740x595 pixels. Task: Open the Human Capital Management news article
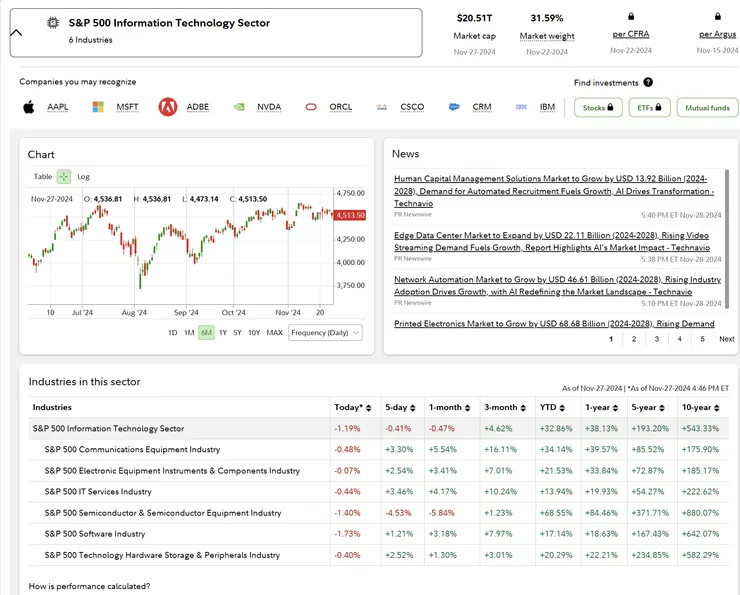coord(554,191)
